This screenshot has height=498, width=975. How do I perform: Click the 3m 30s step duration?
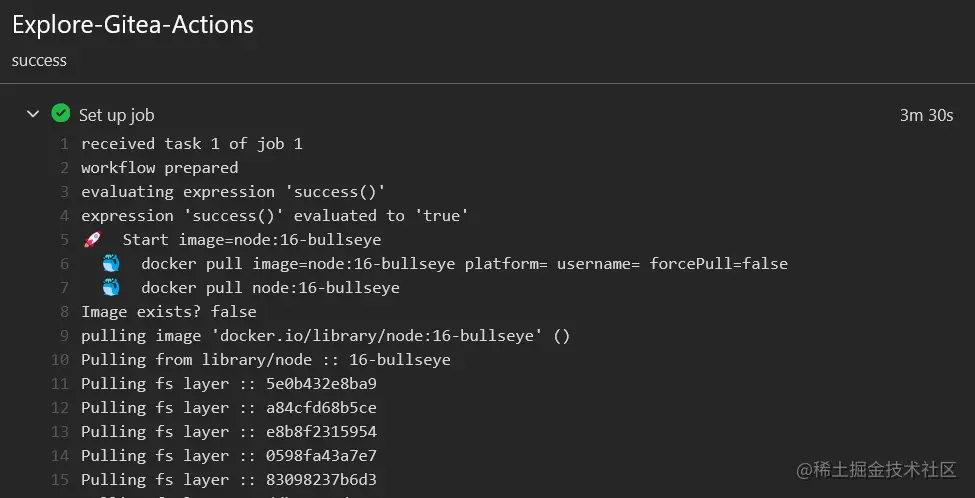click(x=926, y=115)
